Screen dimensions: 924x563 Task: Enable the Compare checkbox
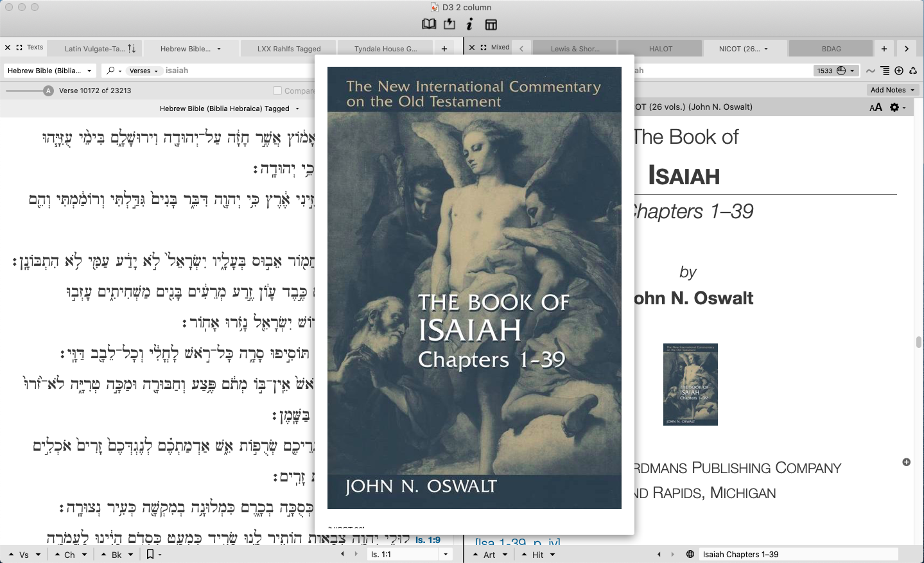coord(277,91)
